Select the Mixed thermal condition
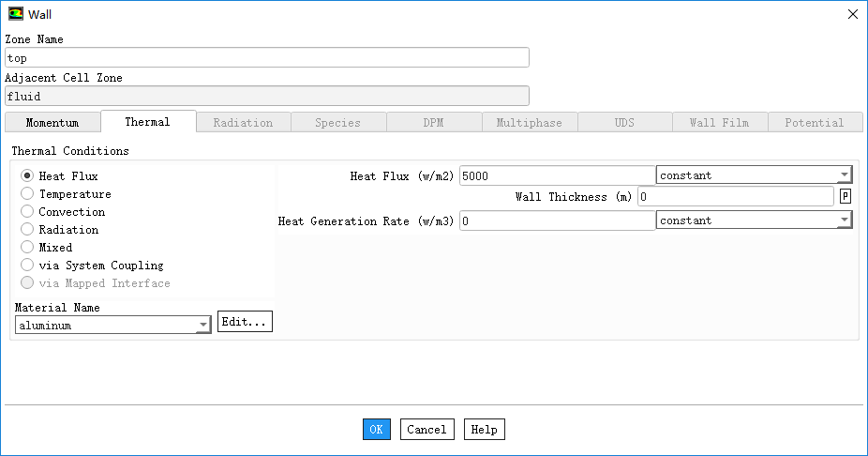The height and width of the screenshot is (456, 868). click(x=27, y=248)
